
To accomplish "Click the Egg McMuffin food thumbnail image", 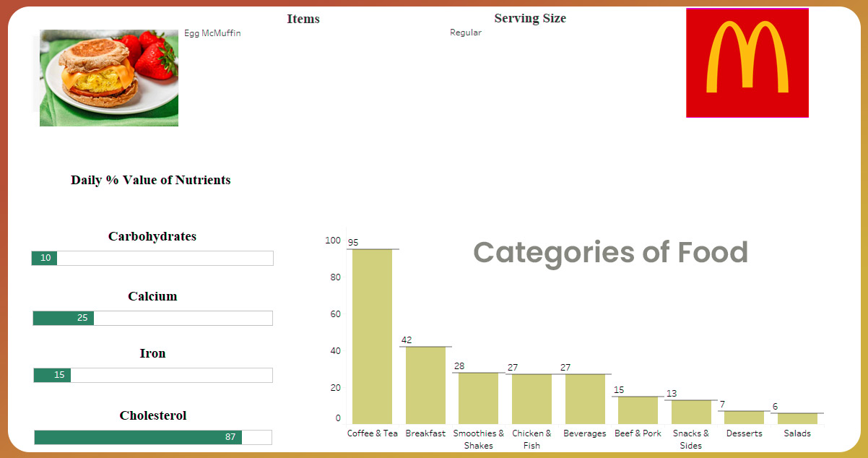I will point(108,77).
